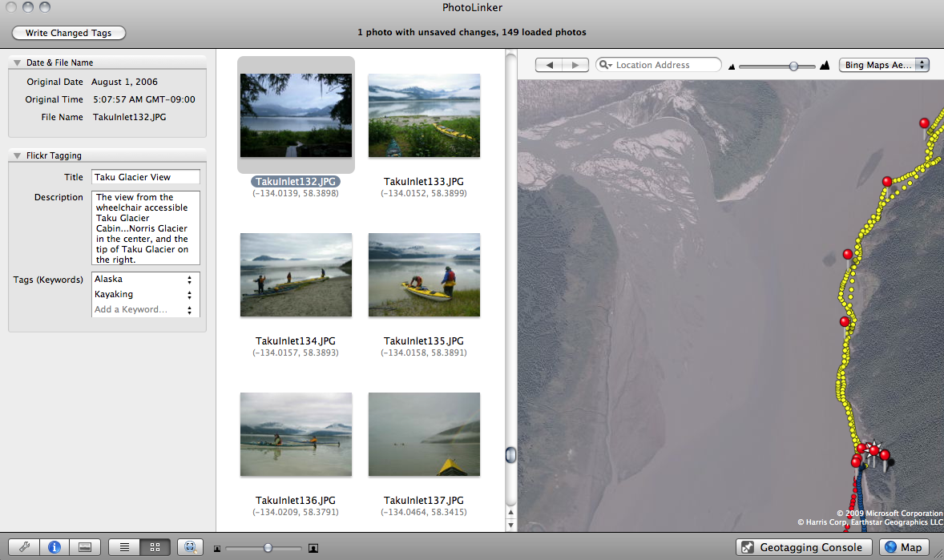Click the zoom-to-selected photos icon
Viewport: 944px width, 560px height.
[190, 546]
